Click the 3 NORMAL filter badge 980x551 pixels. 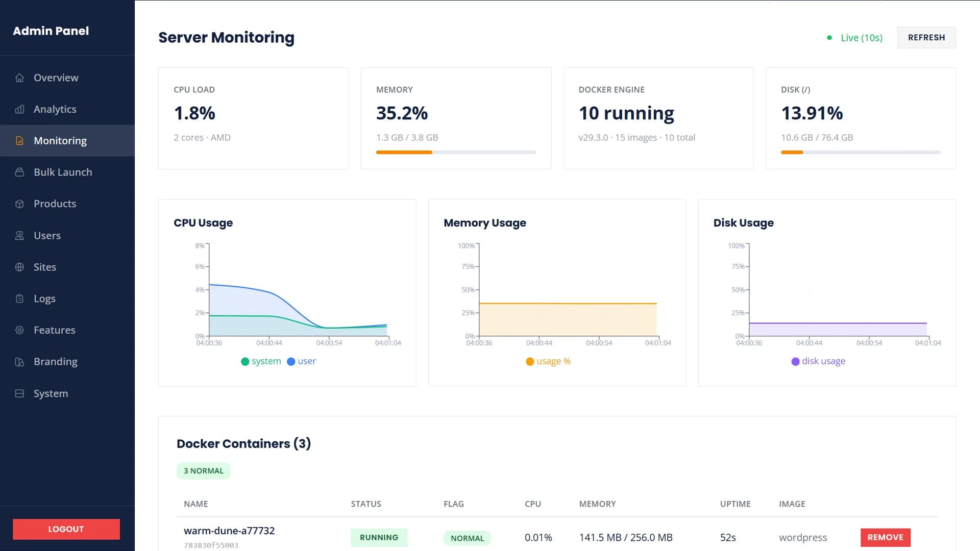(x=204, y=471)
